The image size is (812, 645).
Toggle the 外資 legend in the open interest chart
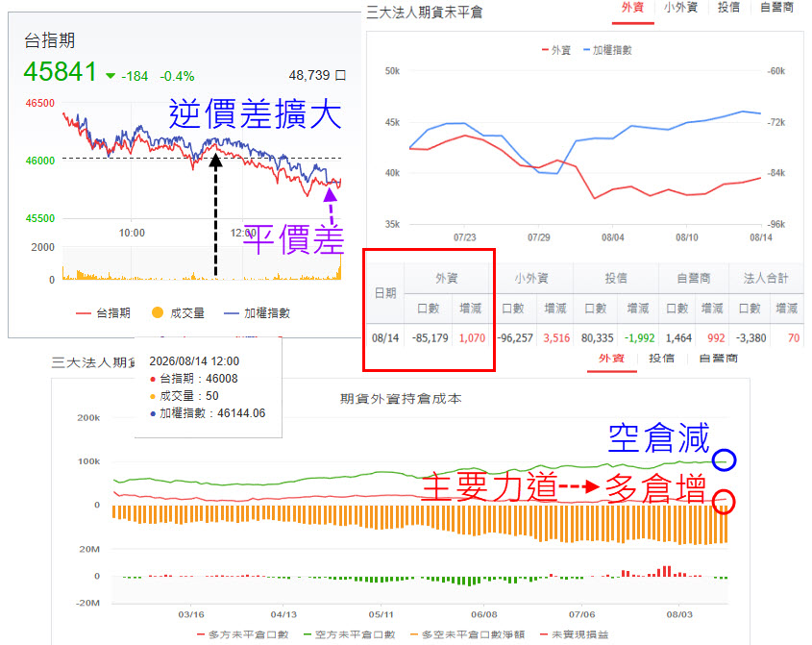click(x=556, y=50)
